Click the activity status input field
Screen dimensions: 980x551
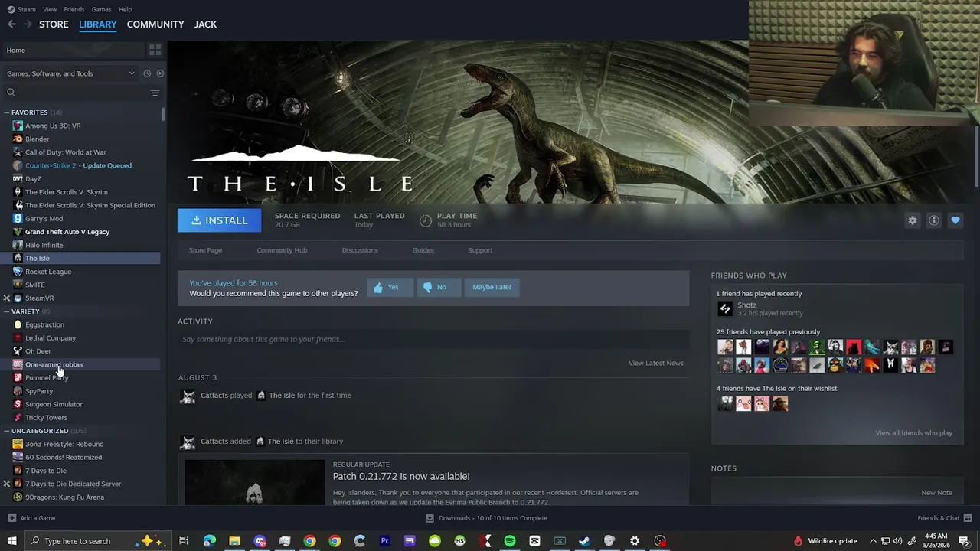click(x=433, y=339)
